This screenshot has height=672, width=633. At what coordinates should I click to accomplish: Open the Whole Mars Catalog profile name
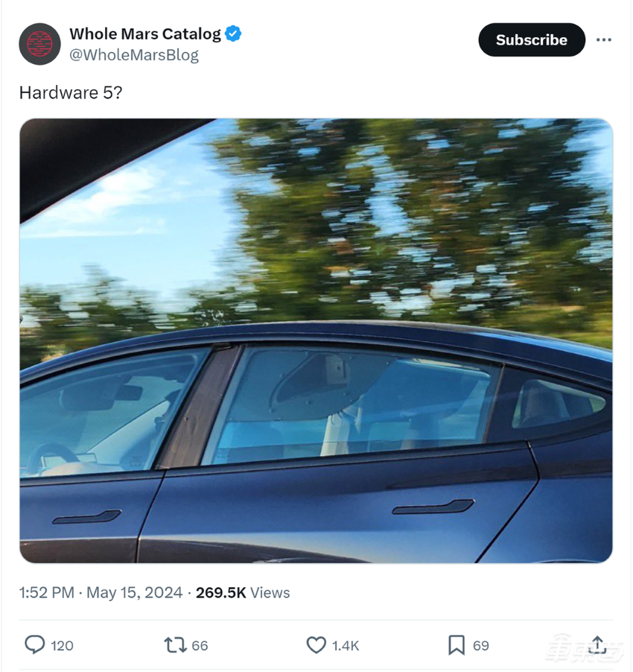(x=145, y=34)
